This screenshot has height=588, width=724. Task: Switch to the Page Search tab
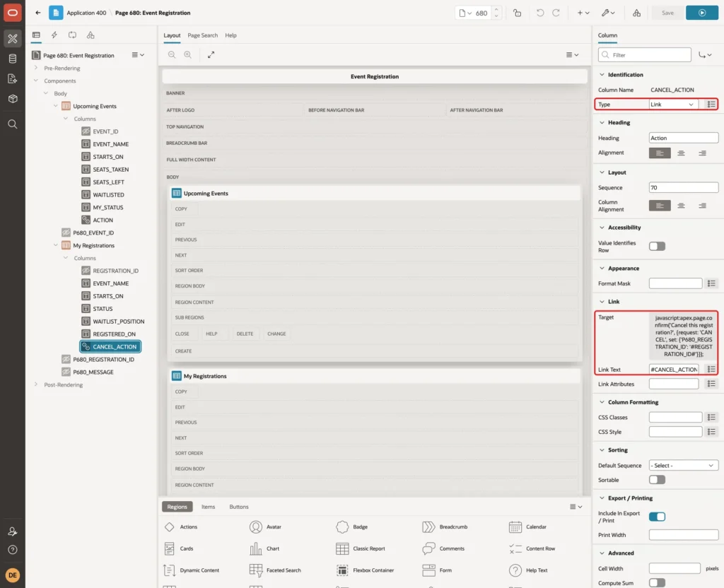pos(202,35)
